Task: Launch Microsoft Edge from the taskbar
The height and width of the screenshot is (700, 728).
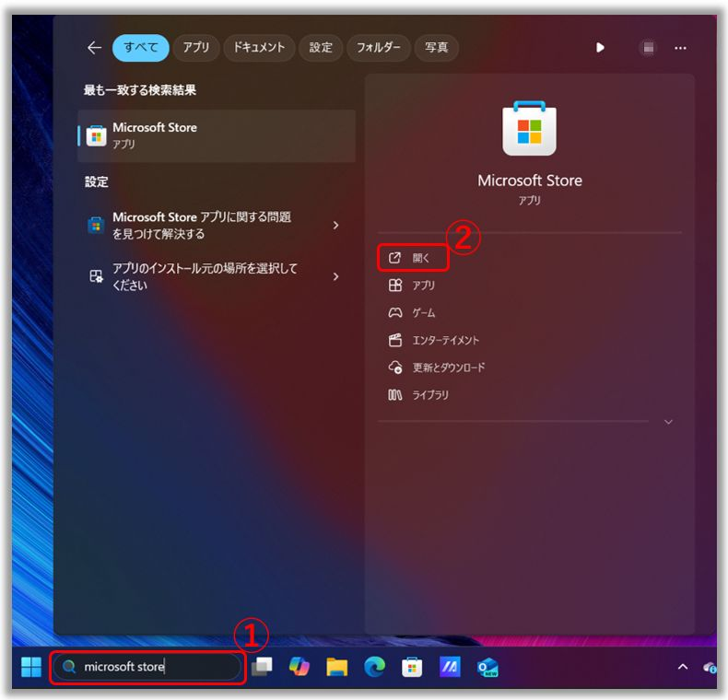Action: point(374,667)
